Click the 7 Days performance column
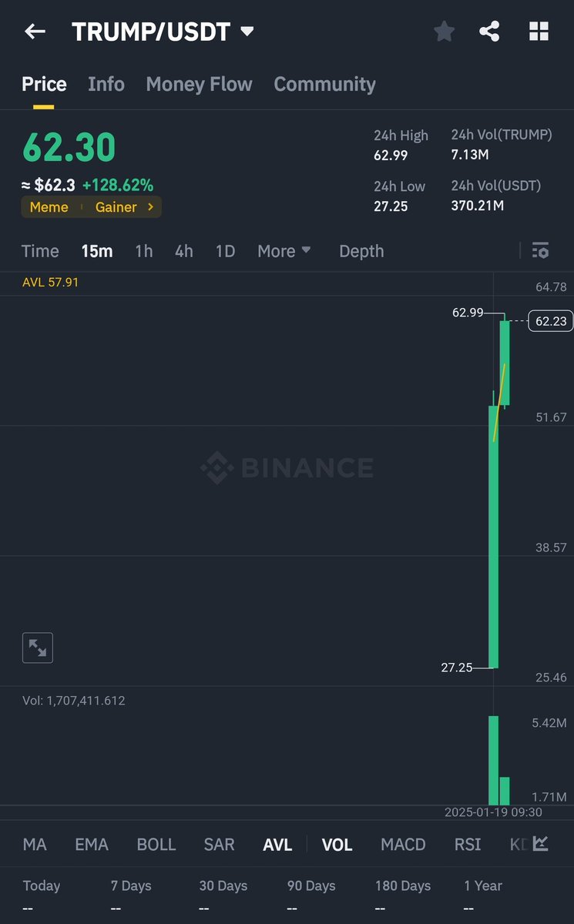574x924 pixels. point(130,896)
